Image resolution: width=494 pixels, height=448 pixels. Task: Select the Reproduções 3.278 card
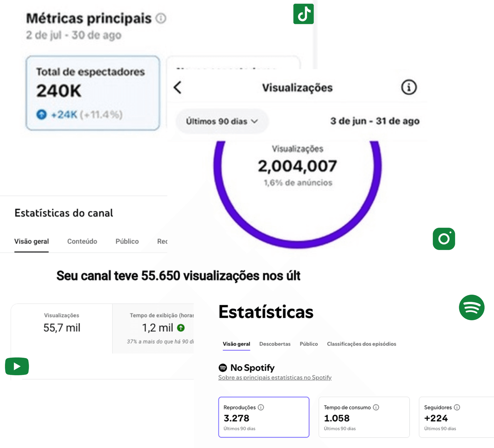tap(264, 417)
